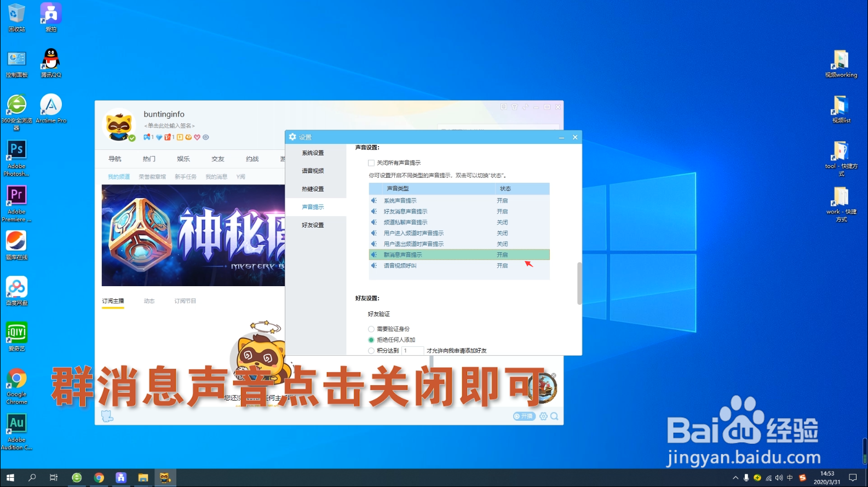Launch Adobe Audition desktop shortcut
The width and height of the screenshot is (868, 487).
[16, 432]
